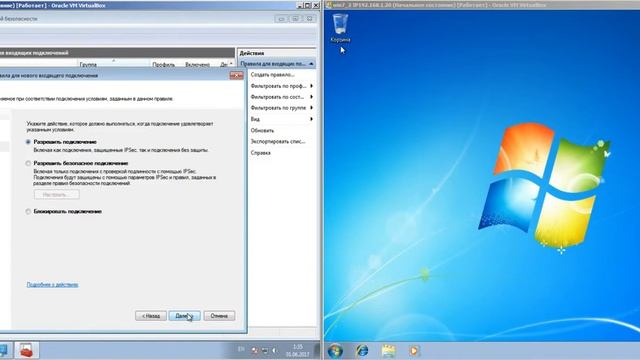640x360 pixels.
Task: Open the clock showing 1:35
Action: coord(298,350)
